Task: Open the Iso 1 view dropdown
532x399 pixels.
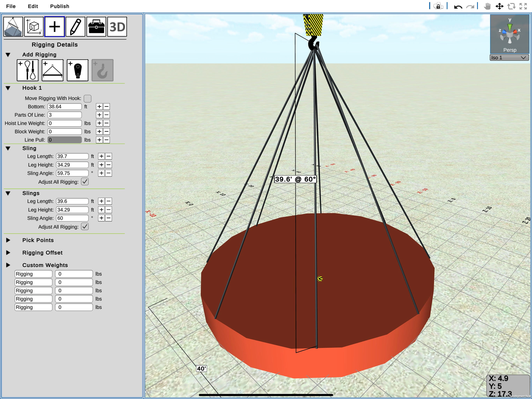Action: click(x=509, y=57)
